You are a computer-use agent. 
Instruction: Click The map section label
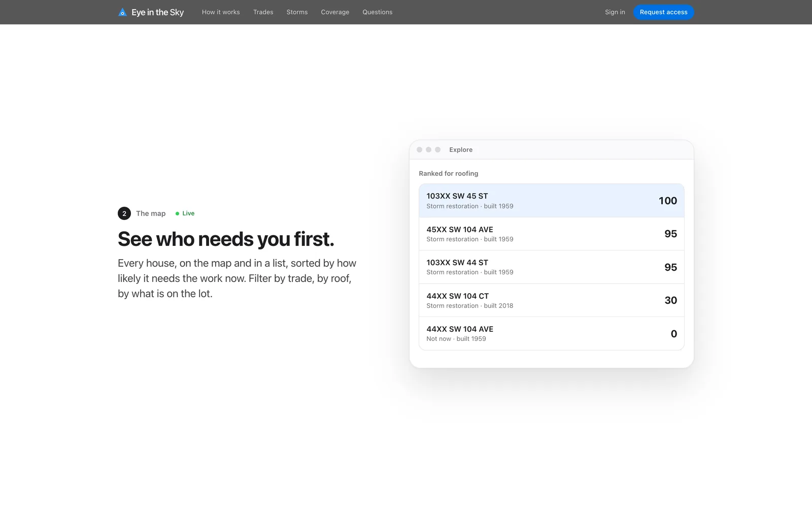click(x=151, y=213)
